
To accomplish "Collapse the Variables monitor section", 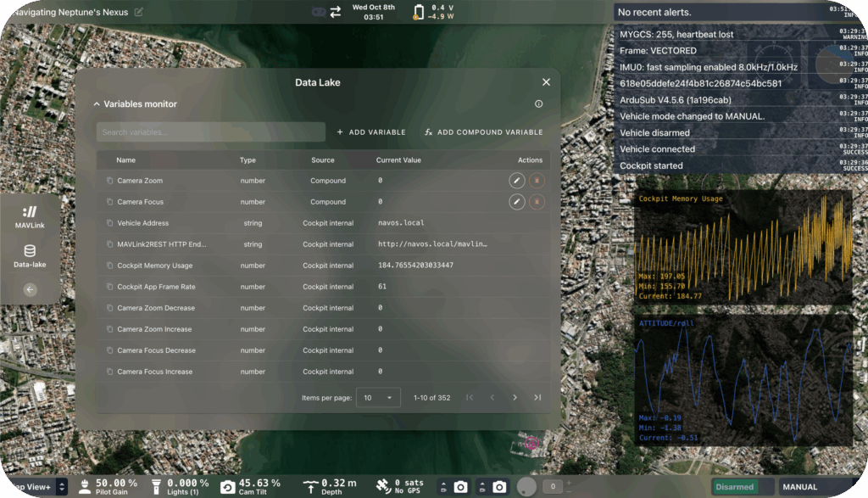I will [x=96, y=103].
